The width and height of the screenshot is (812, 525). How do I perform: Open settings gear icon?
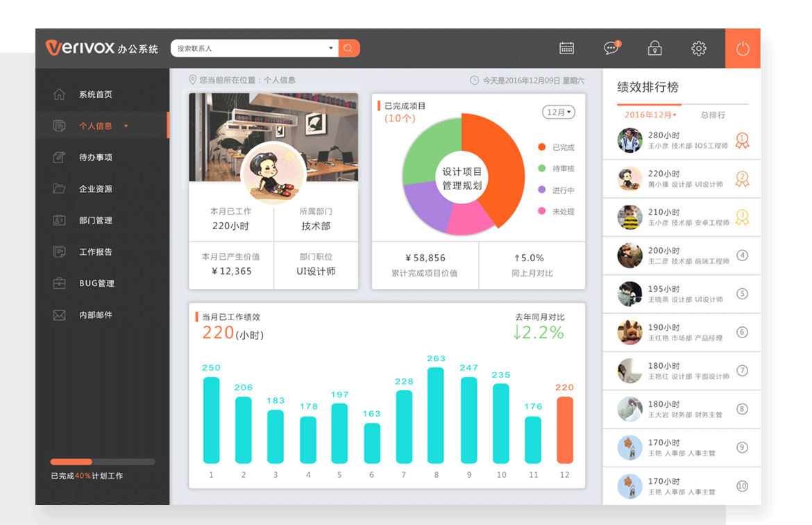(x=699, y=49)
